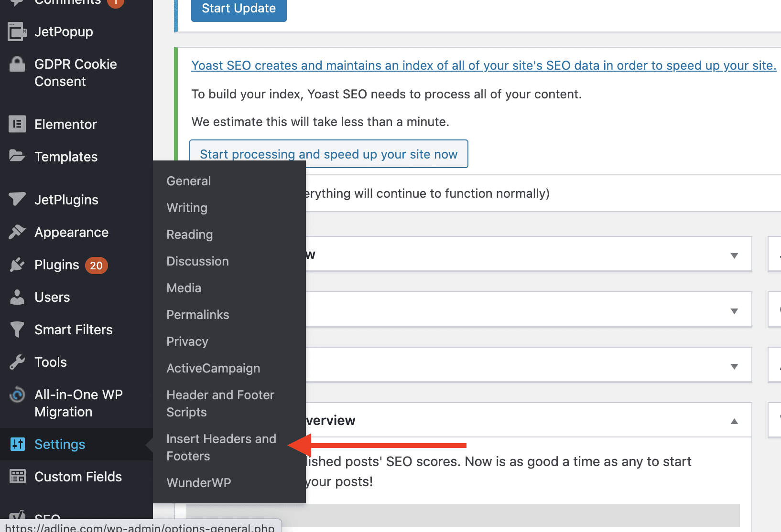Image resolution: width=781 pixels, height=532 pixels.
Task: Click the Users person icon
Action: tap(17, 297)
